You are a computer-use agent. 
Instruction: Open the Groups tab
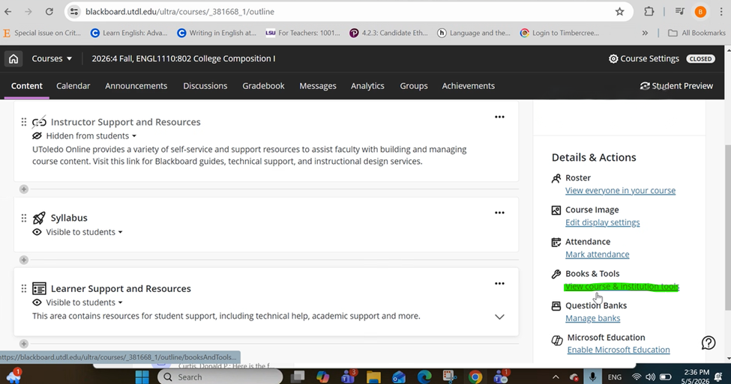(x=414, y=86)
